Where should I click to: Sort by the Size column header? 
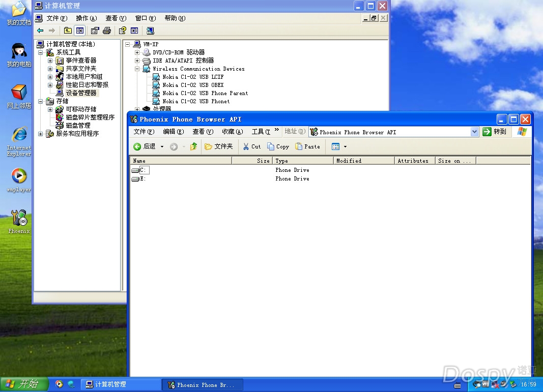point(252,161)
